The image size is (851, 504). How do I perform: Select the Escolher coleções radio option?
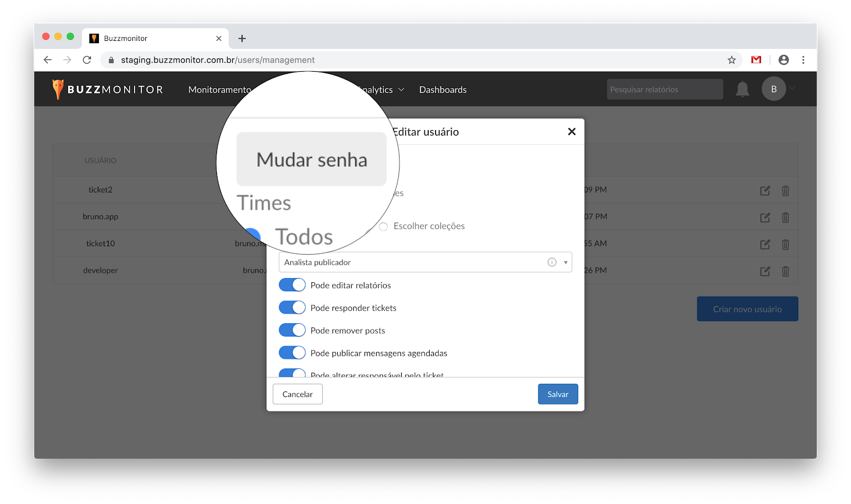click(x=383, y=226)
